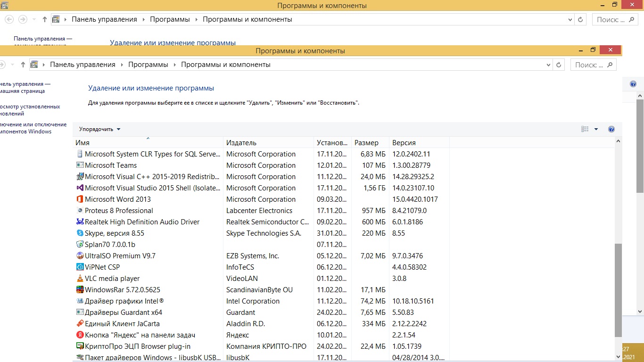Select size 1,56 ГБ cell
This screenshot has height=362, width=644.
coord(374,188)
